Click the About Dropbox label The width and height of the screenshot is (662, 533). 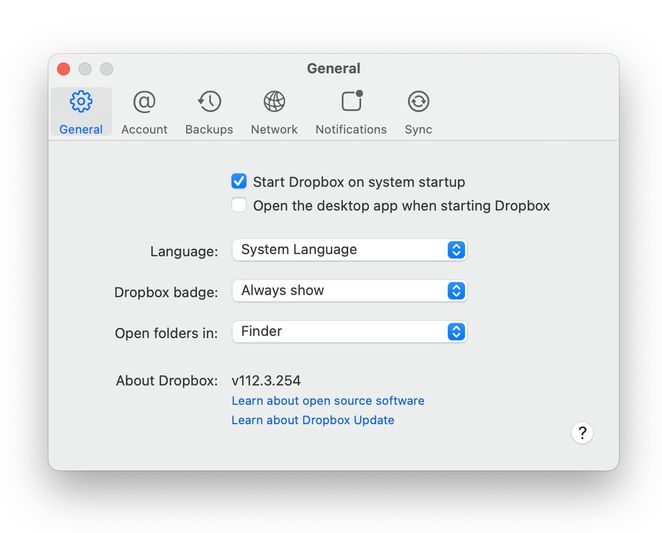point(167,381)
